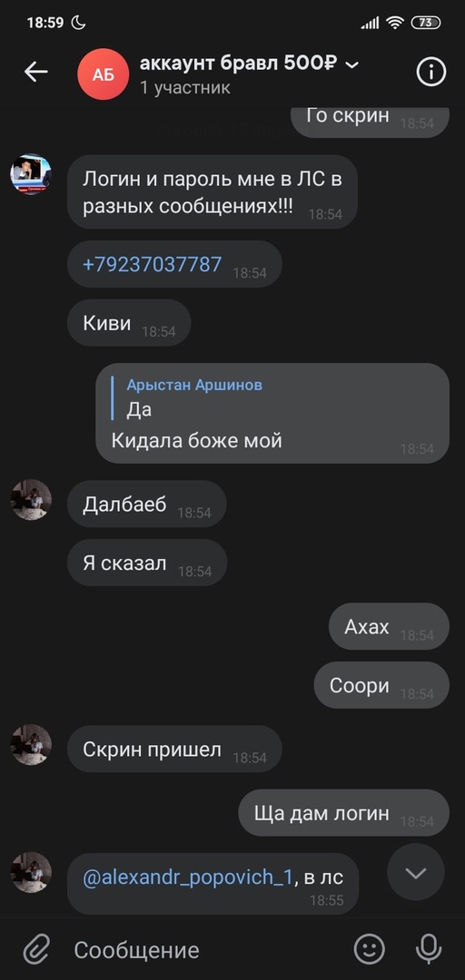465x980 pixels.
Task: Tap the paperclip attachment icon
Action: point(36,951)
